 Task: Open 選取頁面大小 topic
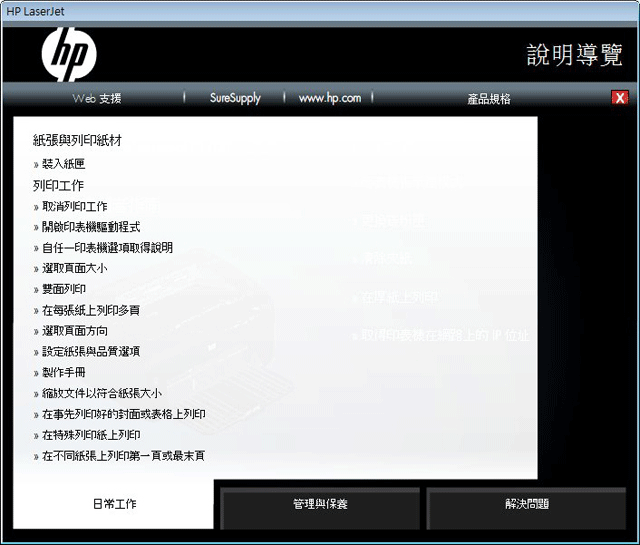(x=75, y=268)
